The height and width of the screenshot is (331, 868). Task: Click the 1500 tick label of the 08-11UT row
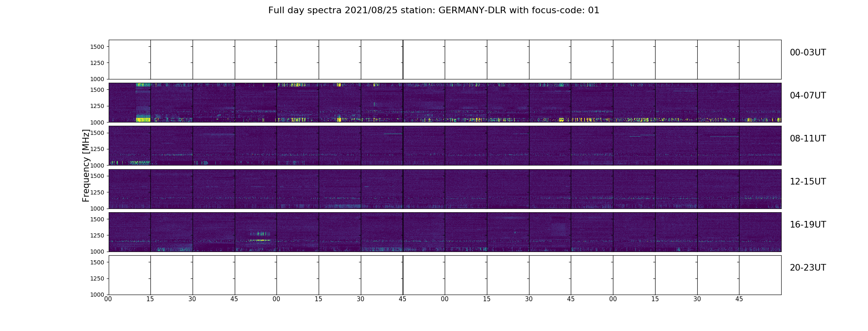97,133
